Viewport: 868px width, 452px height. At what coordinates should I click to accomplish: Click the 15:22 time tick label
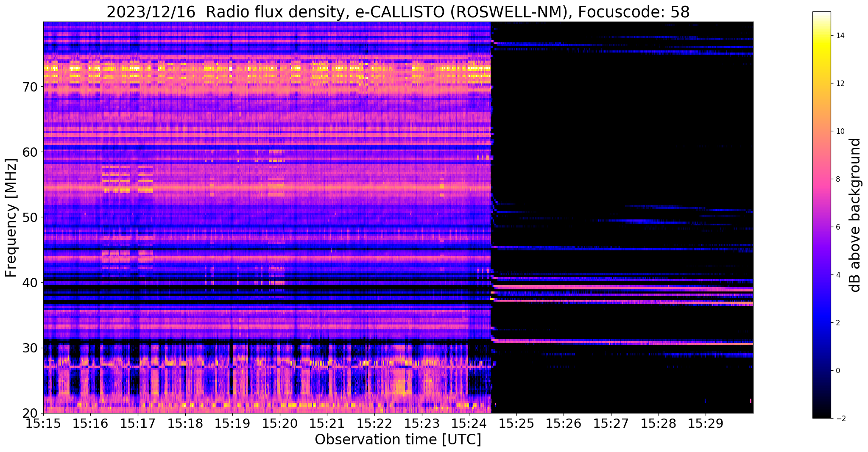pyautogui.click(x=374, y=423)
